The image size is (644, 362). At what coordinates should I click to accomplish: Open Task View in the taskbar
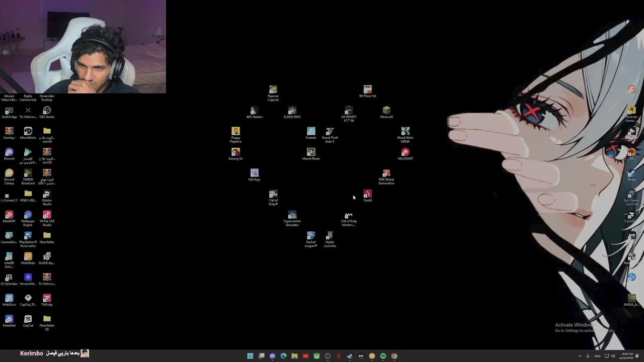coord(261,356)
